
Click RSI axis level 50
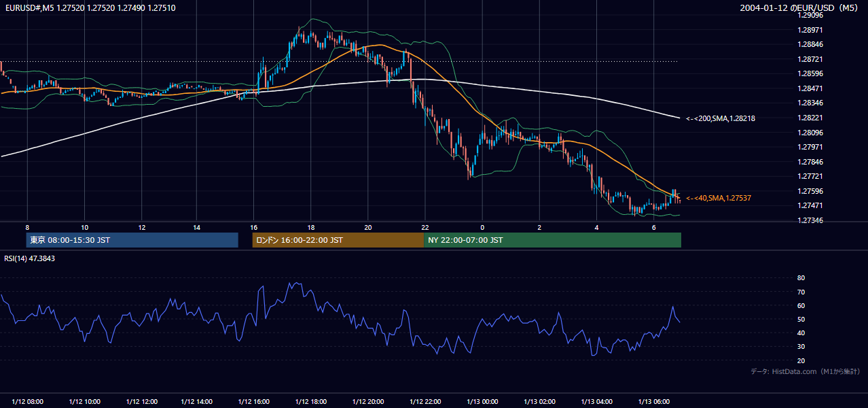click(801, 319)
